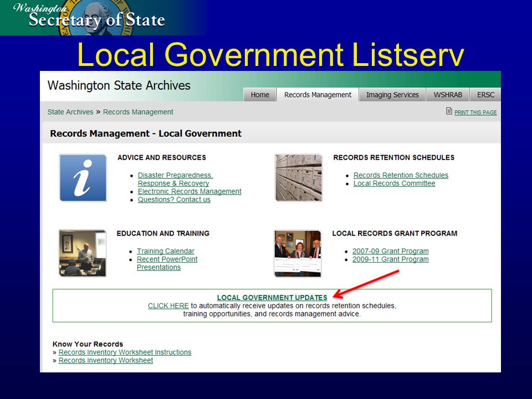This screenshot has width=532, height=399.
Task: Open the Records Retention Schedules link
Action: (401, 175)
